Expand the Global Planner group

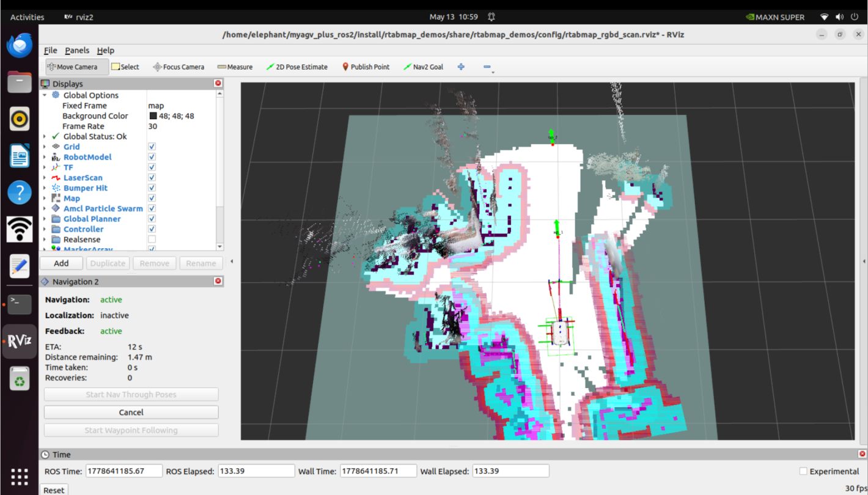pos(45,219)
